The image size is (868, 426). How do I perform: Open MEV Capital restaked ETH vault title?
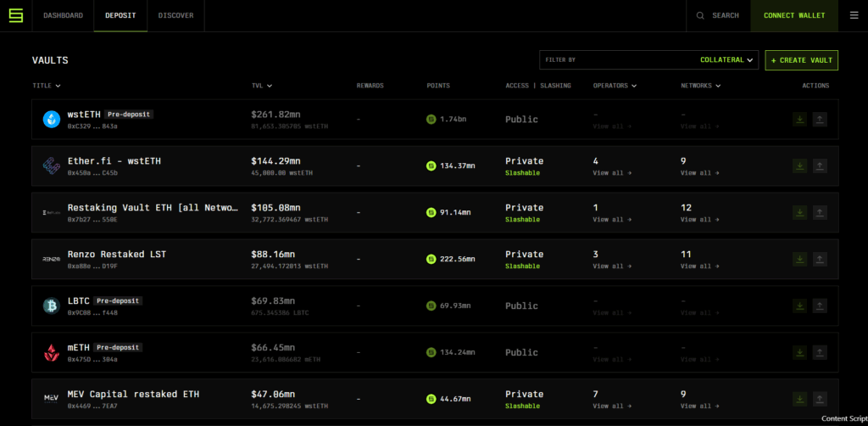click(x=133, y=394)
